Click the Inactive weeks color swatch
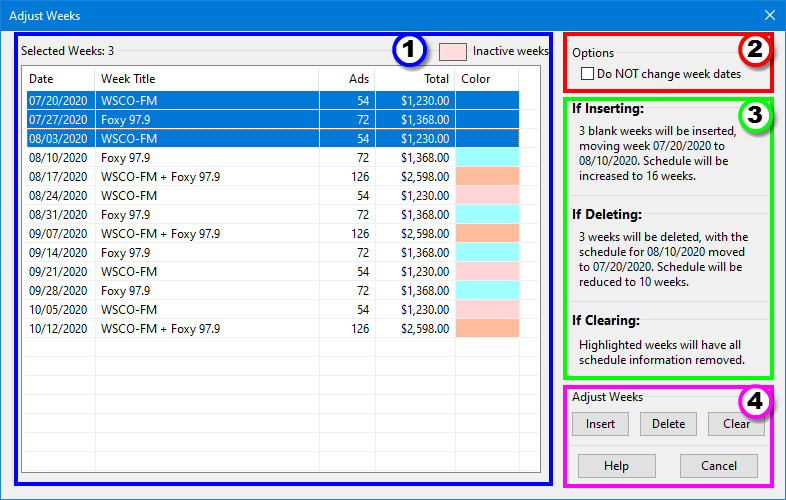The height and width of the screenshot is (500, 786). [x=453, y=52]
